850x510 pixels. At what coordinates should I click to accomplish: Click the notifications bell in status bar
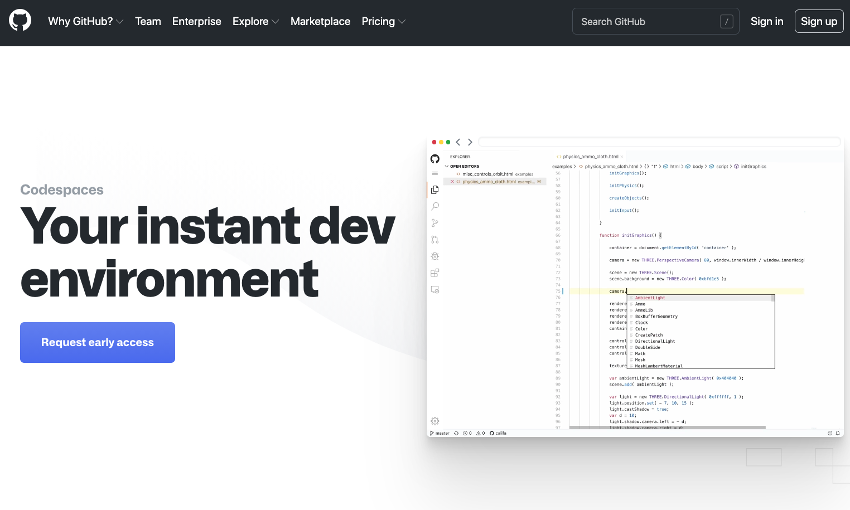click(x=838, y=433)
